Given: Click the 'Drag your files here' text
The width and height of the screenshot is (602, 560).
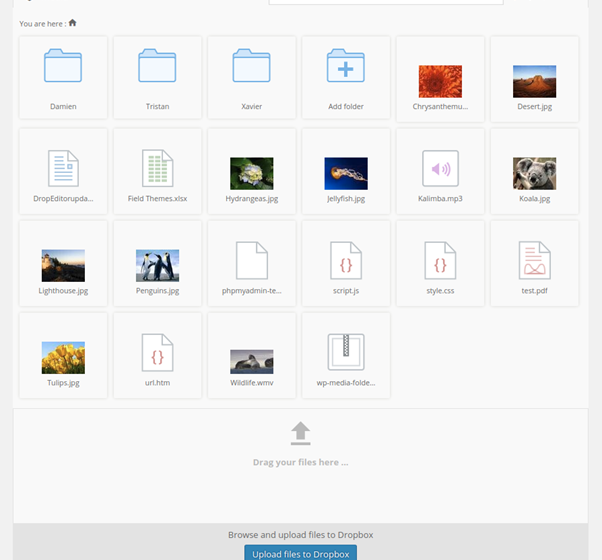Looking at the screenshot, I should [301, 463].
